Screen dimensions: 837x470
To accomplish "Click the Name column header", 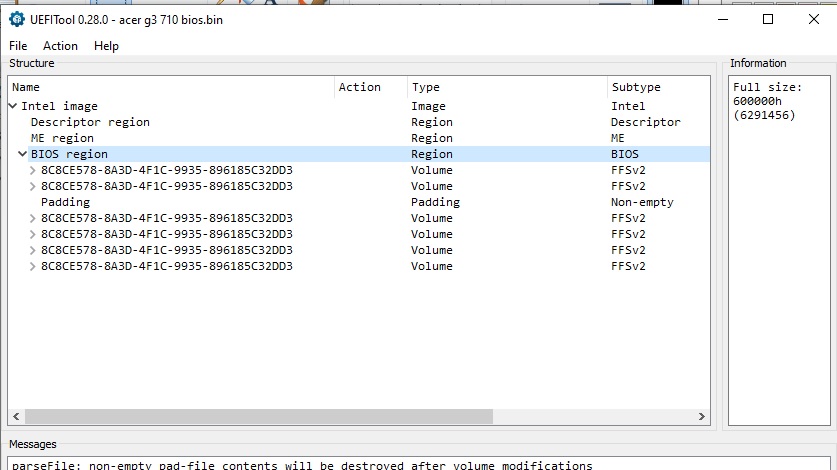I will 171,87.
